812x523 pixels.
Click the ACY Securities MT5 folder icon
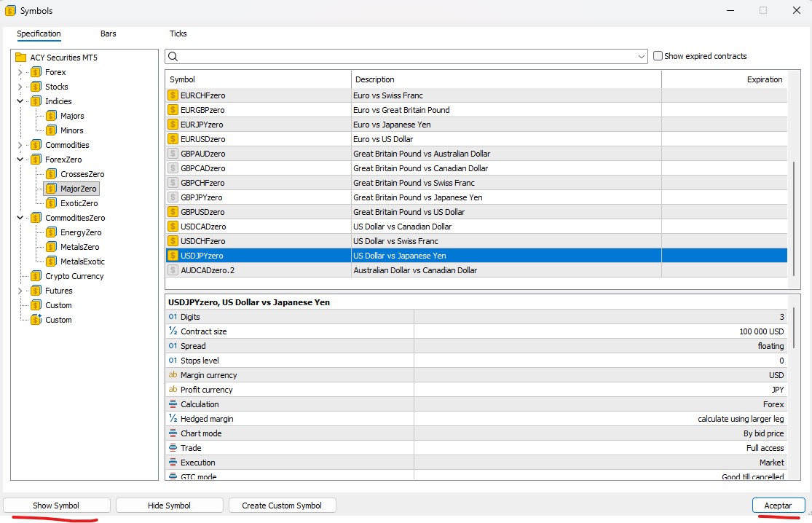(20, 58)
